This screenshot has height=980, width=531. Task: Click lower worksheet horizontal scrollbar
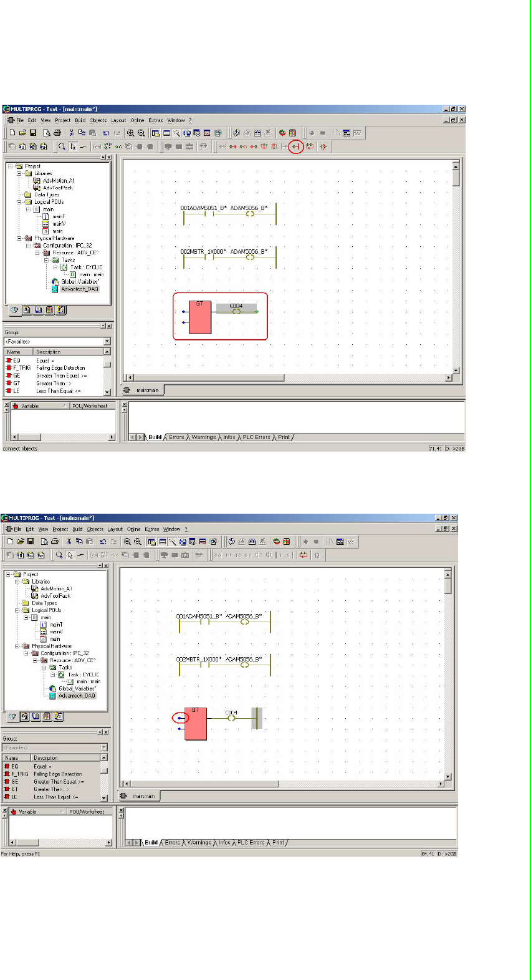284,784
